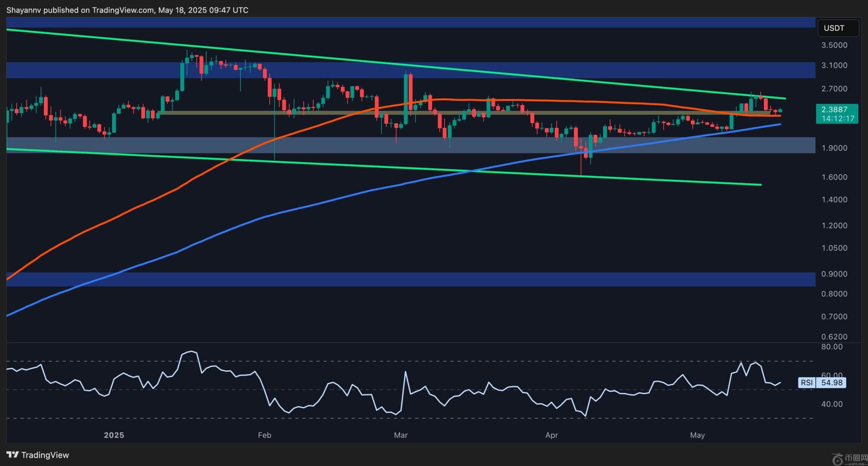Click the 80.00 RSI axis label

click(x=832, y=347)
